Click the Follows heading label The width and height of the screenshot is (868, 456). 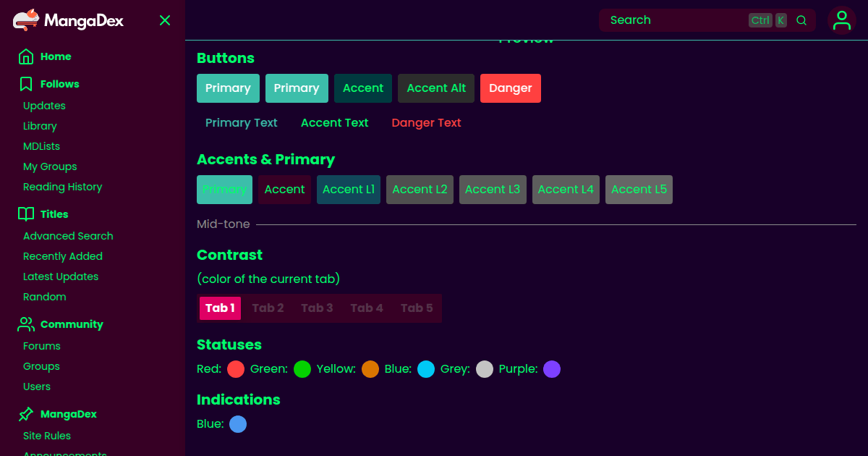[x=60, y=84]
